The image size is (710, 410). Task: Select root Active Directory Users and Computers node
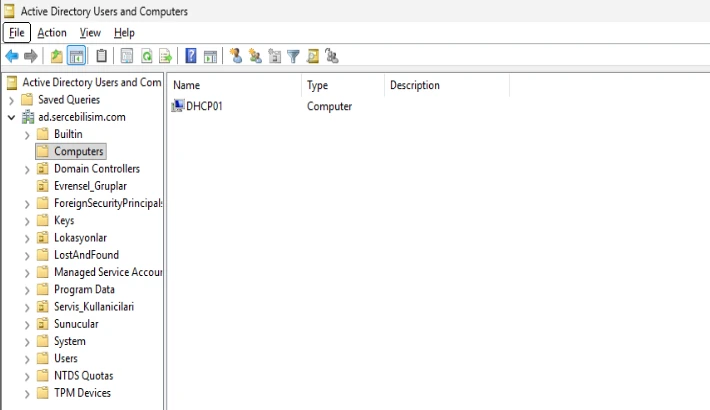[92, 82]
